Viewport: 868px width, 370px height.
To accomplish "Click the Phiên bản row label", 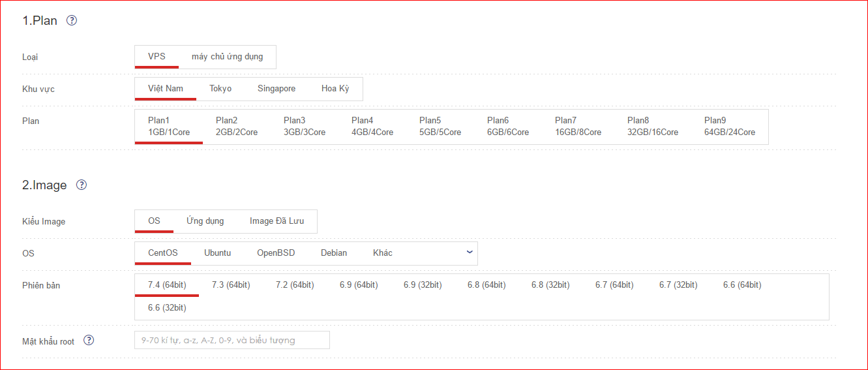I will pos(41,286).
